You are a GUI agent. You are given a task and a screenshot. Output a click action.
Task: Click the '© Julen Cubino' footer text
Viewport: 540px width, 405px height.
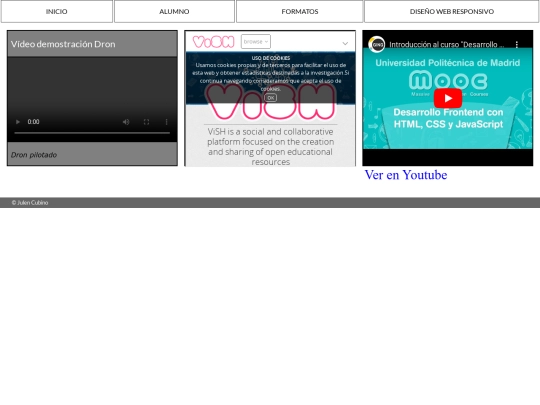click(x=30, y=202)
